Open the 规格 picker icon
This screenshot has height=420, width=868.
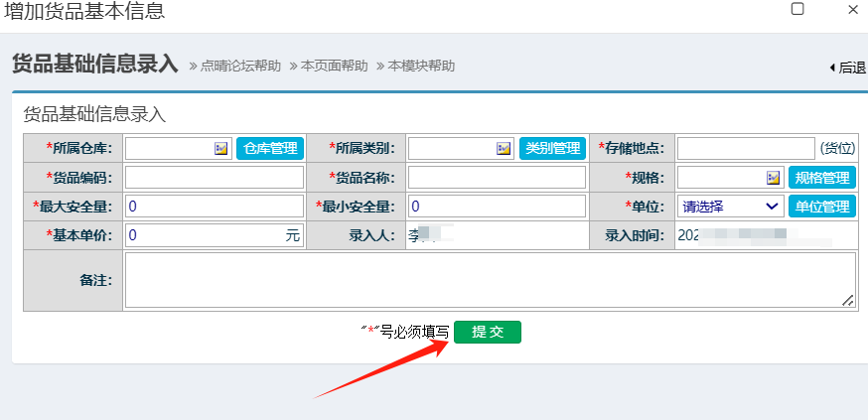(x=773, y=178)
